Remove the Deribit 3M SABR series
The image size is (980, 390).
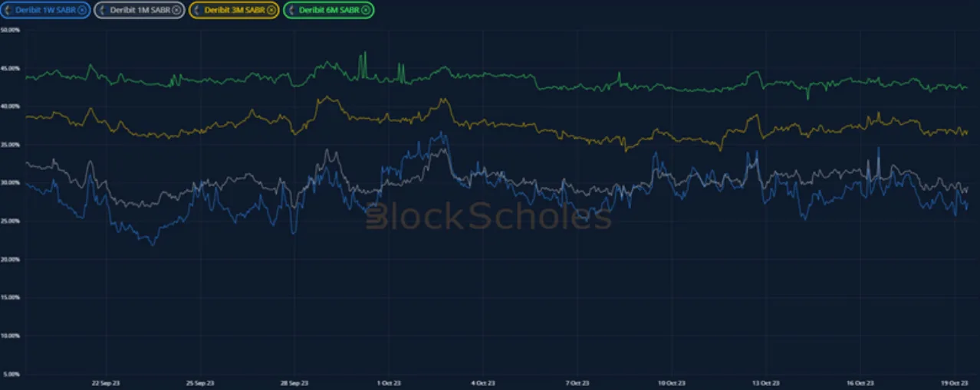click(x=271, y=10)
